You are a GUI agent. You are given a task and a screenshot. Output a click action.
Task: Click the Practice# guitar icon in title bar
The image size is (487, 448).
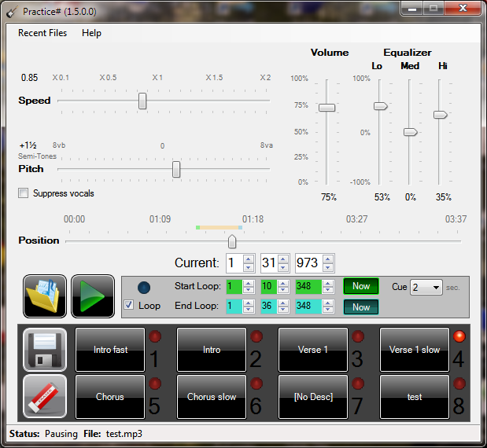click(x=12, y=9)
